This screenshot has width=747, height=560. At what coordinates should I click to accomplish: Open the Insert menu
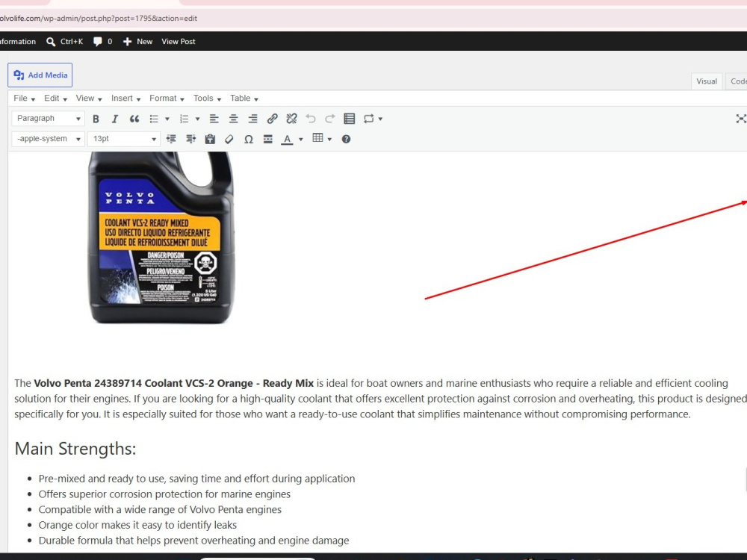click(x=125, y=98)
